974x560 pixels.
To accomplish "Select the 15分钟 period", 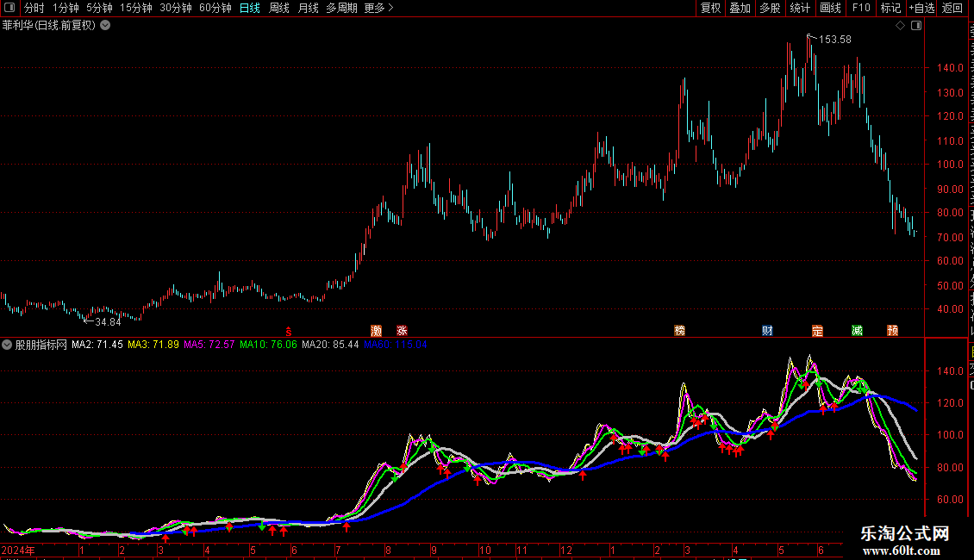I will [x=136, y=8].
